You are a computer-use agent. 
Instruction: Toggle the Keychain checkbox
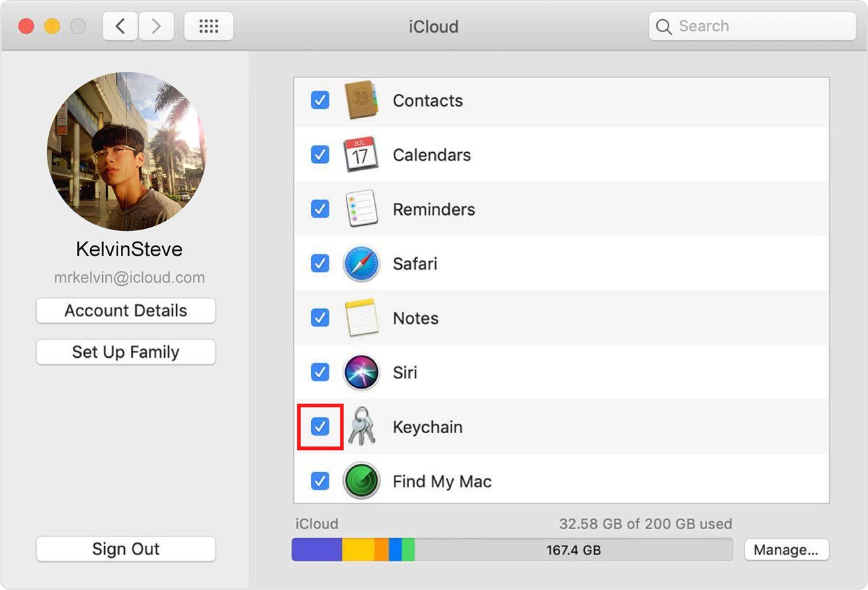click(320, 426)
